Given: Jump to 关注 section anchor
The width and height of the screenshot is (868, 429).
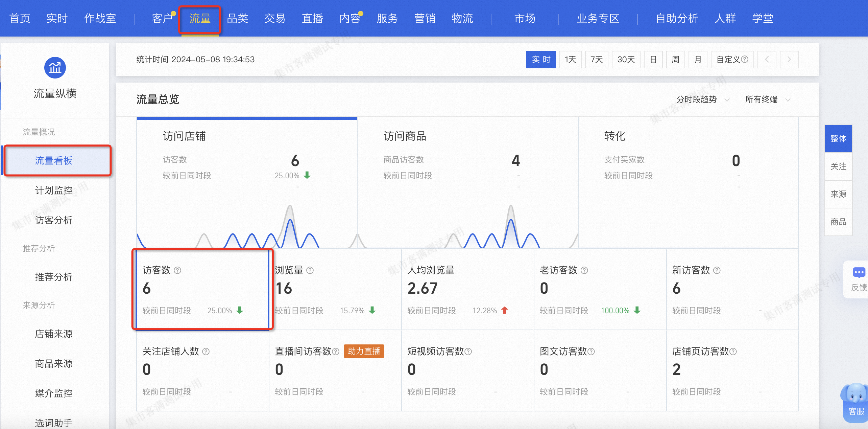Looking at the screenshot, I should coord(838,166).
